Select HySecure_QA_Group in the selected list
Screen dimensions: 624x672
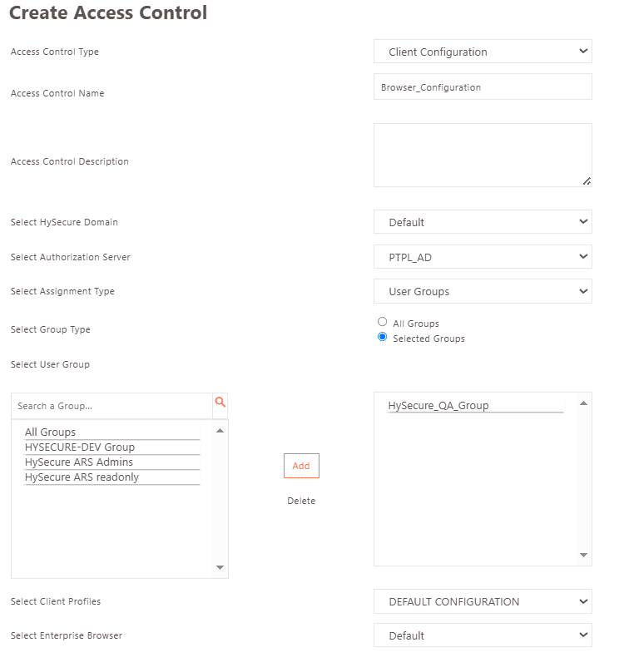click(x=475, y=405)
